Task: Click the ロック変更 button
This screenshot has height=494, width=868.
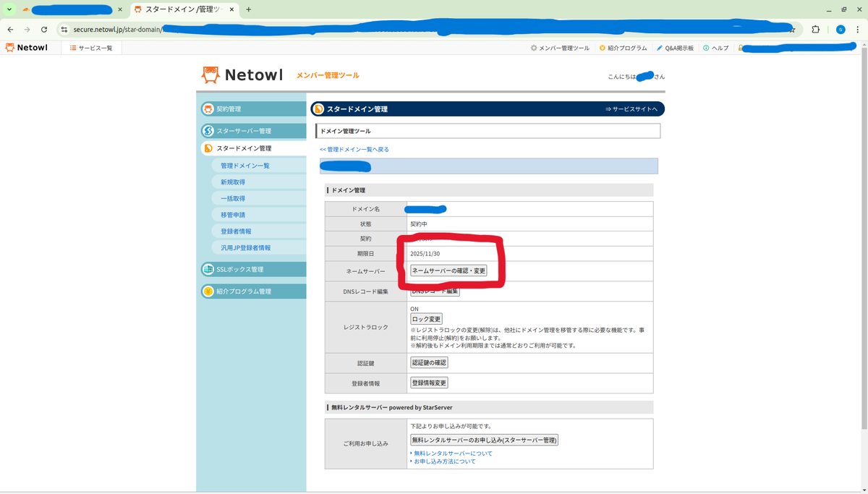Action: (x=426, y=319)
